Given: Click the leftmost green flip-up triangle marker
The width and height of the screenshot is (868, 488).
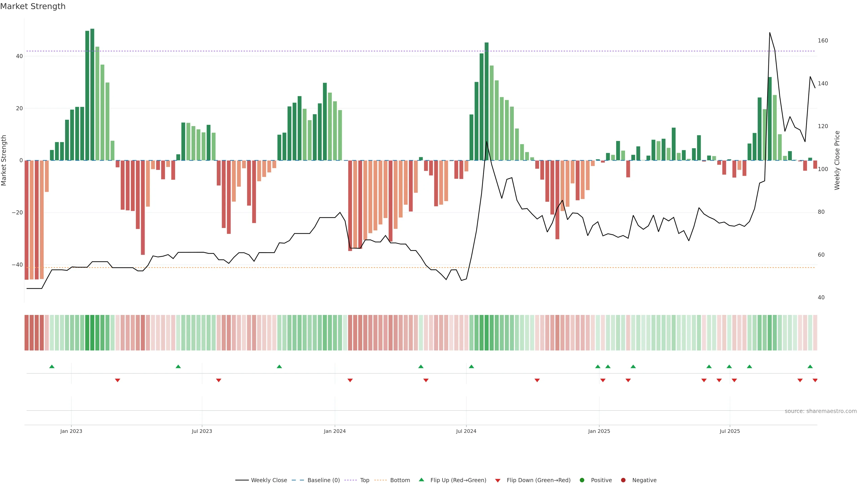Looking at the screenshot, I should [x=52, y=366].
